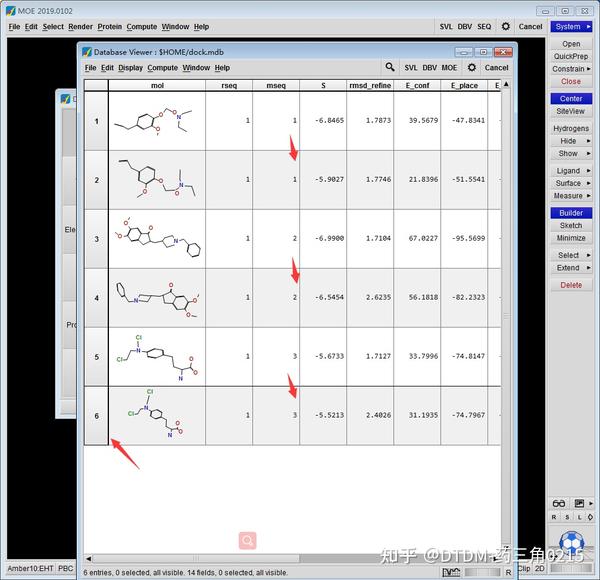The width and height of the screenshot is (600, 580).
Task: Click the plot icon in status bar
Action: 451,572
